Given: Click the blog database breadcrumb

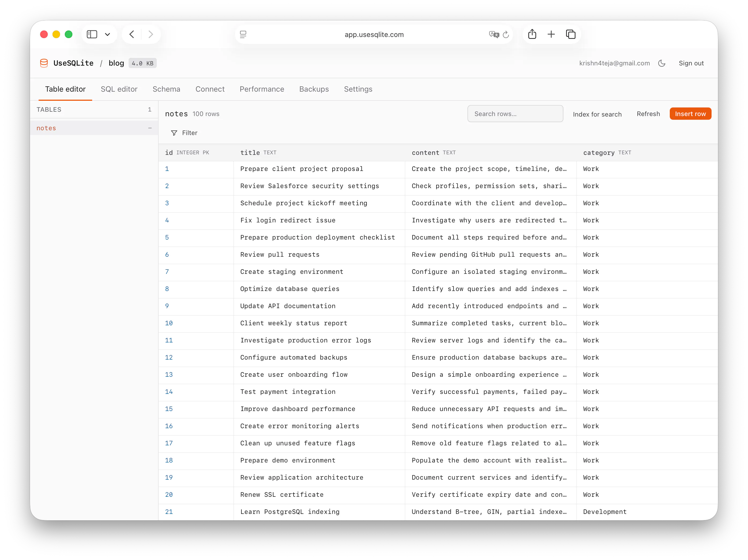Looking at the screenshot, I should coord(116,63).
